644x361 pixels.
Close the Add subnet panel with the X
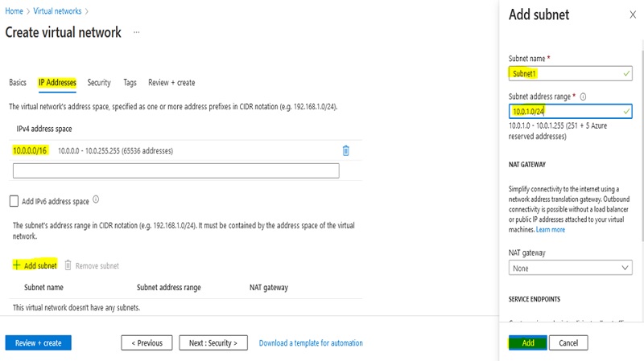pos(632,14)
